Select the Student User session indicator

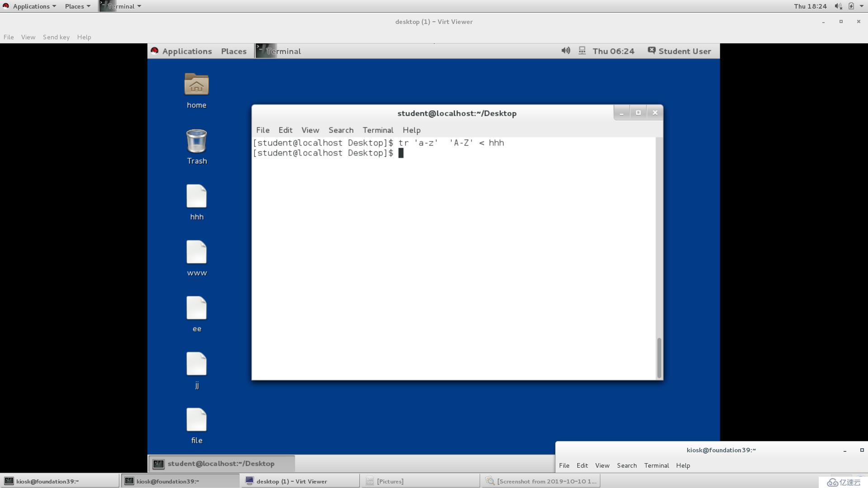click(679, 51)
